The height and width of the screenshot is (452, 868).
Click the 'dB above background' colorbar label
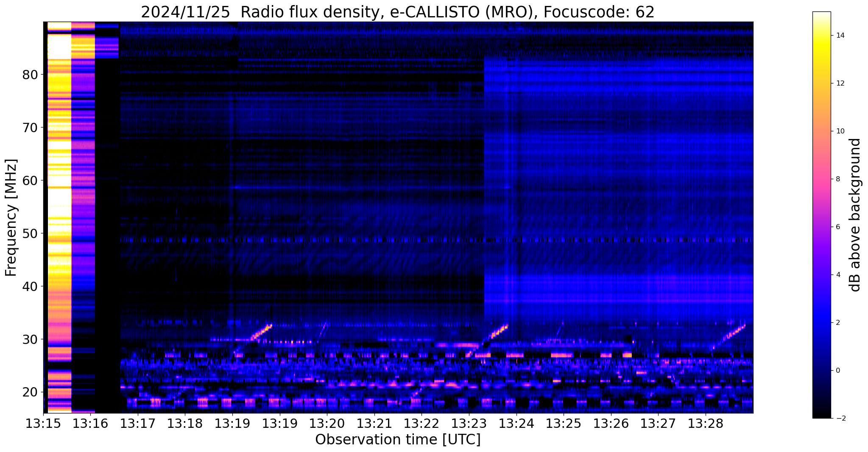pos(855,215)
